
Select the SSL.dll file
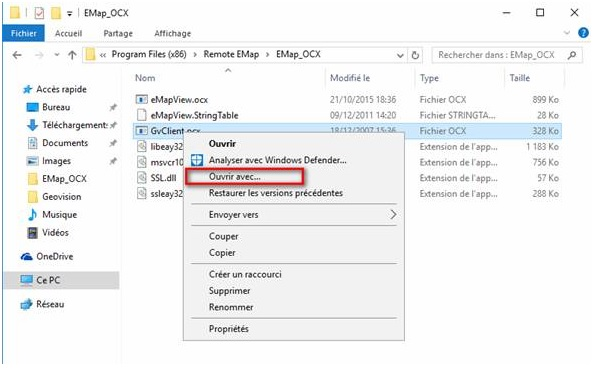point(163,178)
